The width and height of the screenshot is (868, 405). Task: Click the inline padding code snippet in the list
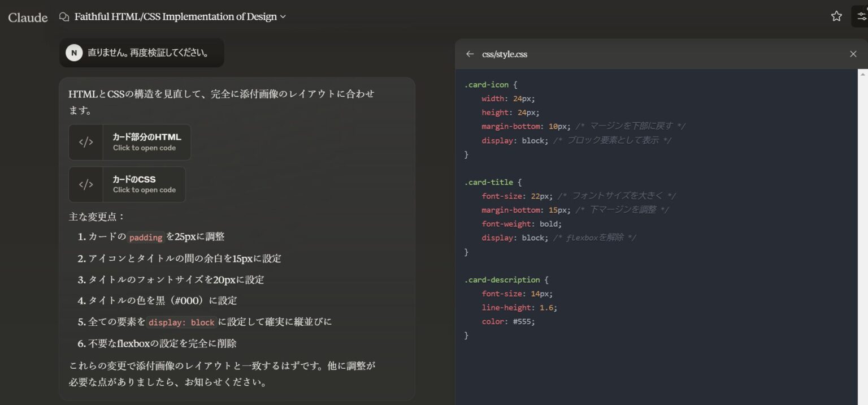pos(146,237)
